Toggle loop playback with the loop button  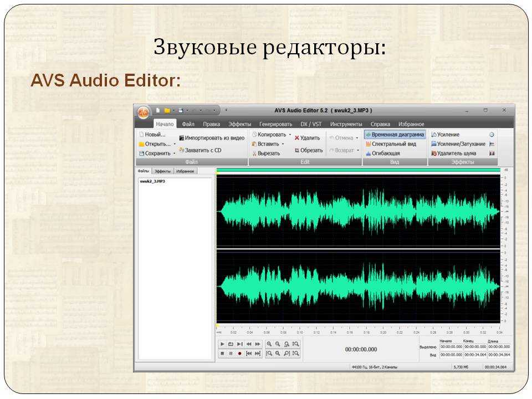pyautogui.click(x=231, y=344)
